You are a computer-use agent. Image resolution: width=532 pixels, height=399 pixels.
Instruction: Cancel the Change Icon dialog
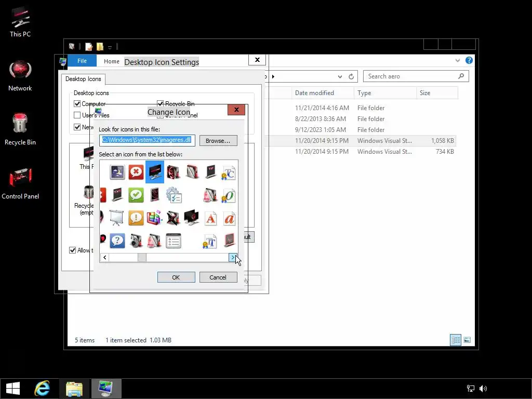[218, 277]
